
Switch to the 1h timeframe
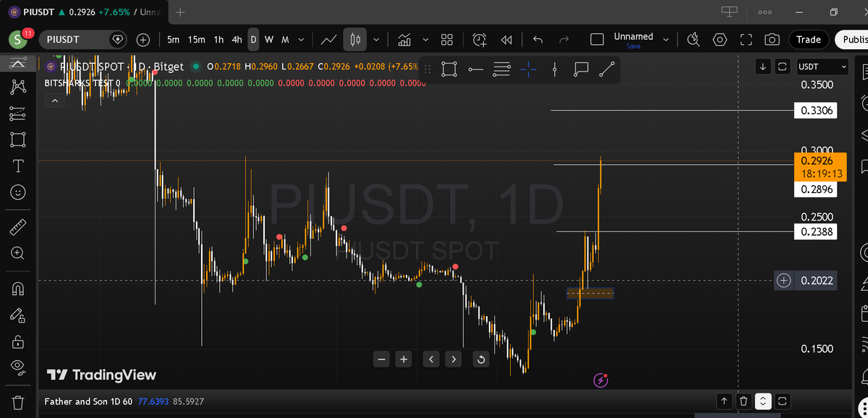218,40
